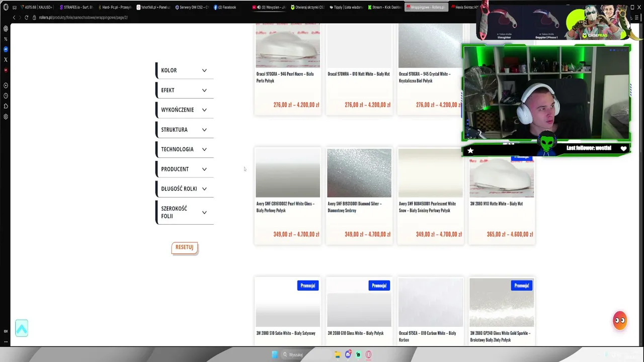Click the Avery Pearl White Gloss thumbnail
The width and height of the screenshot is (644, 362).
click(288, 173)
